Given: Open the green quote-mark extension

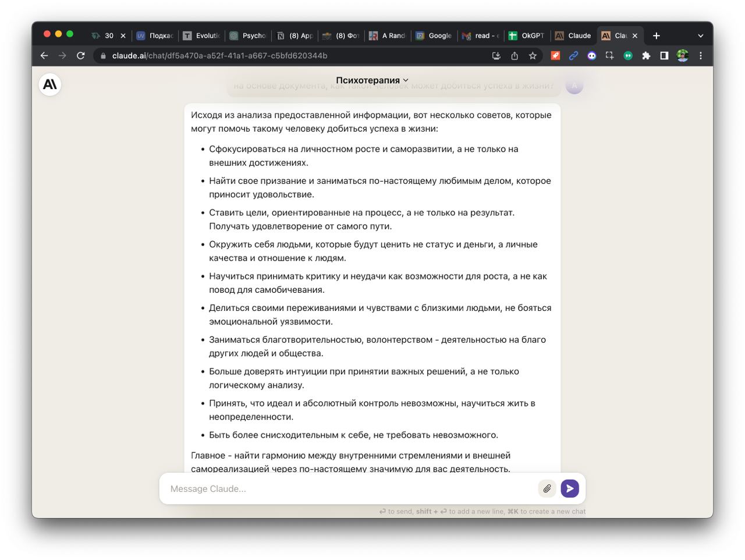Looking at the screenshot, I should [628, 55].
